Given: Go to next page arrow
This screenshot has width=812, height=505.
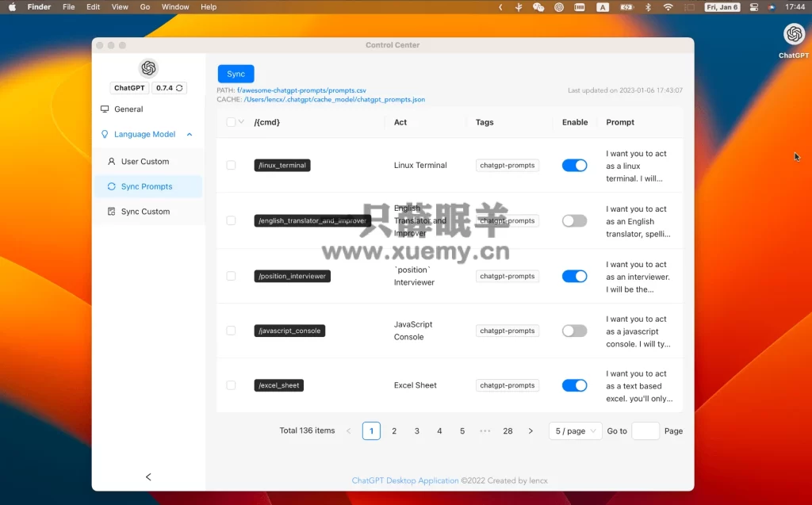Looking at the screenshot, I should [x=530, y=431].
